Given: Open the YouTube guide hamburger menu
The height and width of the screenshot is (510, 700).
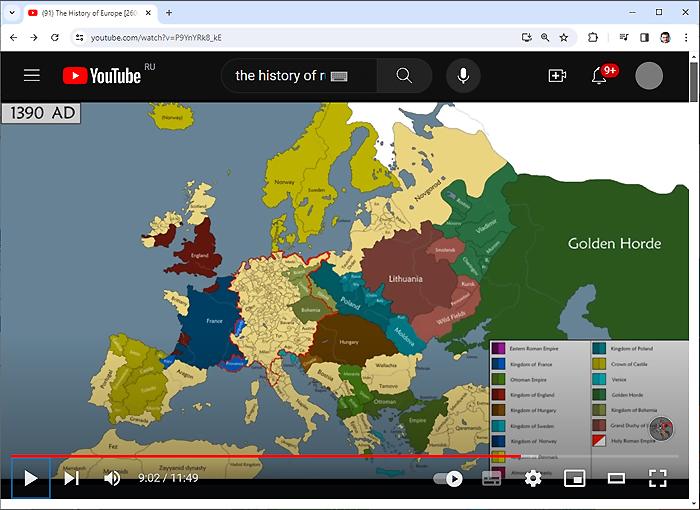Looking at the screenshot, I should (32, 75).
